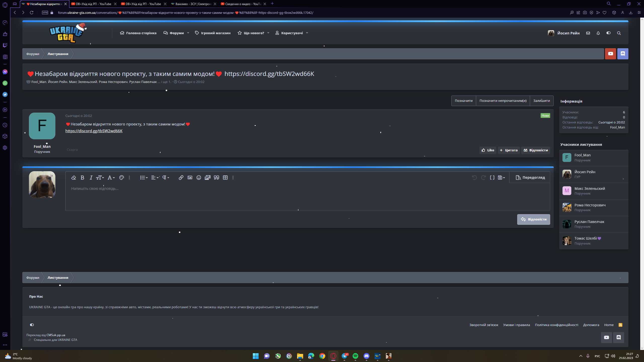Click Листування in top breadcrumb

[58, 54]
